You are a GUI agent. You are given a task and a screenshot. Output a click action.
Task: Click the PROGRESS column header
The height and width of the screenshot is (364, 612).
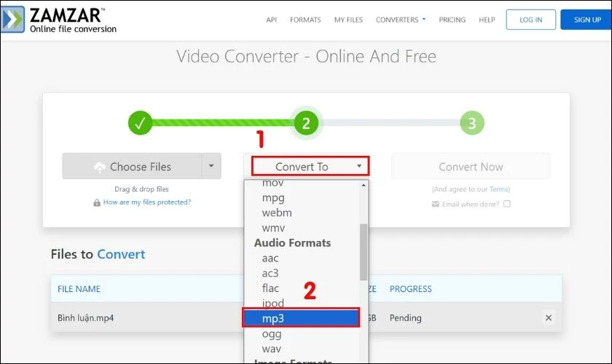[x=411, y=289]
